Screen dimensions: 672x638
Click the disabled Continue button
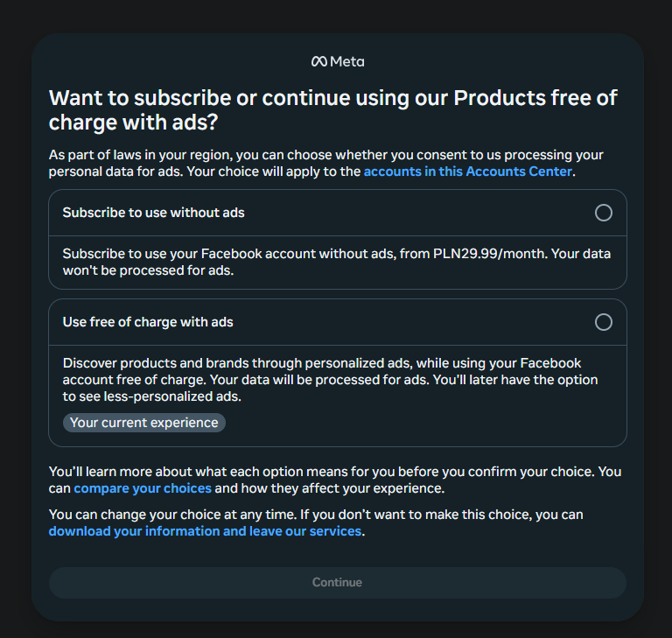(x=337, y=583)
